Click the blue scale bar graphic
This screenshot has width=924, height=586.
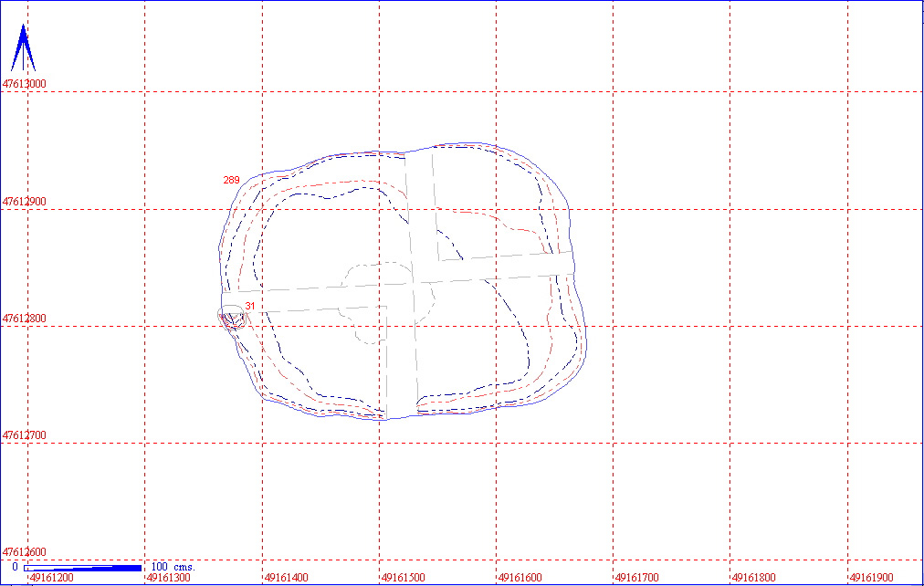point(82,568)
